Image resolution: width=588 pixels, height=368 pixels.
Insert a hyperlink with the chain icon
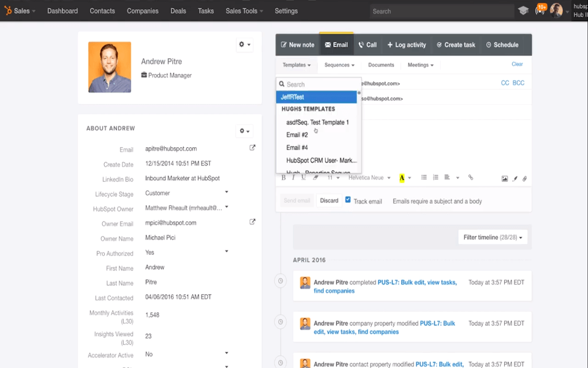[470, 177]
